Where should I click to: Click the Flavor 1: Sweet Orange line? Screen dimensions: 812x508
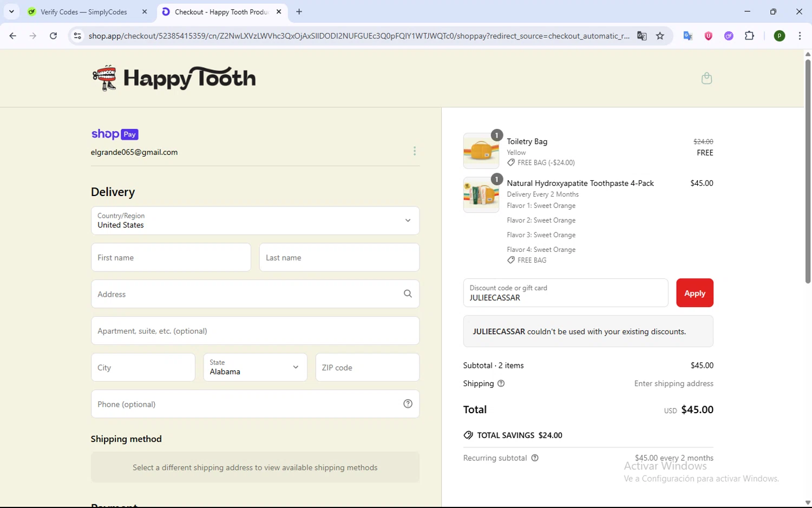pos(541,206)
